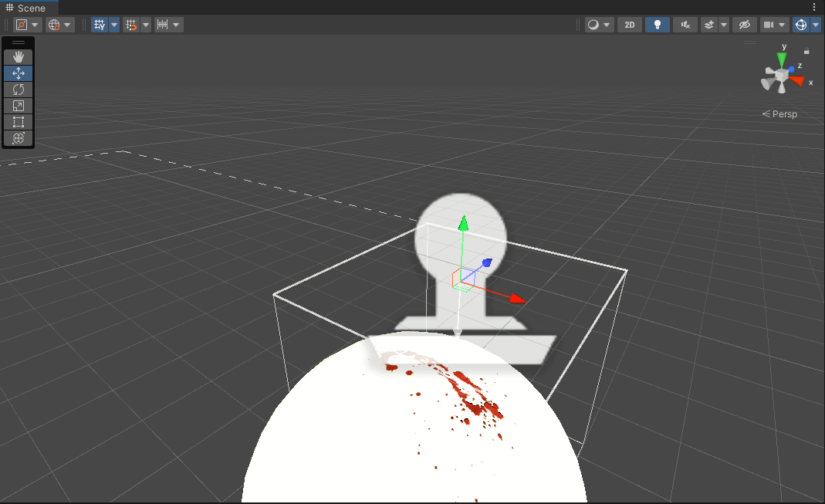Image resolution: width=825 pixels, height=504 pixels.
Task: Switch to the Scene tab
Action: [x=29, y=8]
